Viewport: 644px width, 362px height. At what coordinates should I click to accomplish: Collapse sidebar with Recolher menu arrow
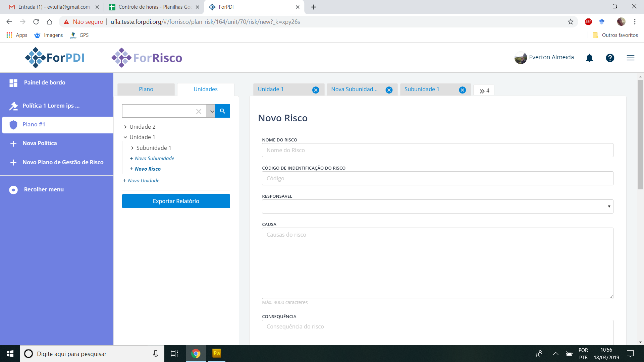13,190
